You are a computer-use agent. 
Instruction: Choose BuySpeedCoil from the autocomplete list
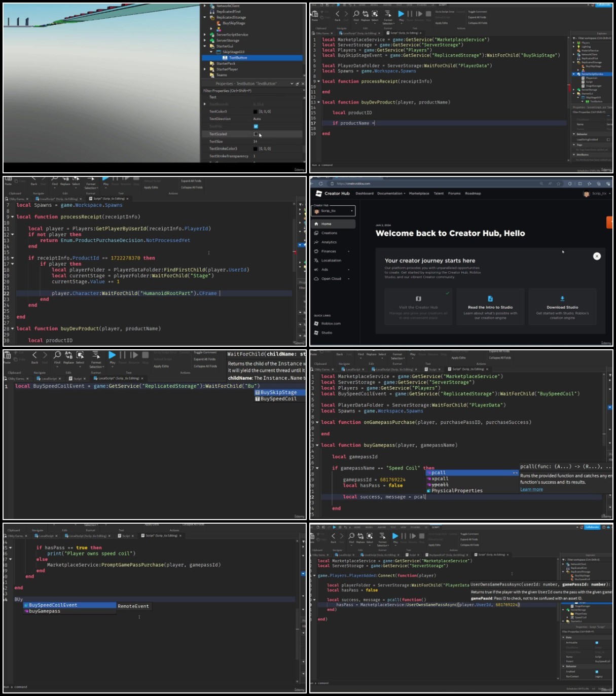(x=279, y=399)
